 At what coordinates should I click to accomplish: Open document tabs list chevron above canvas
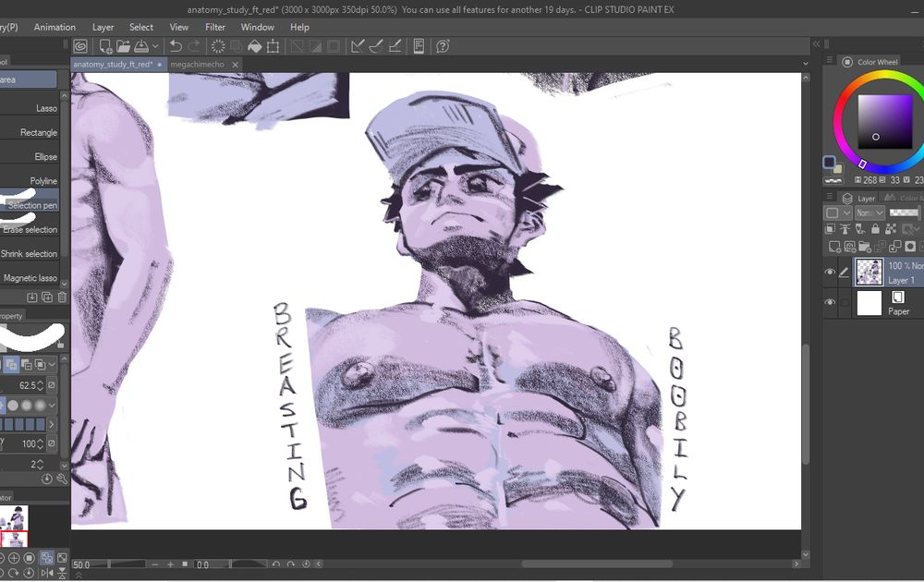[x=806, y=64]
